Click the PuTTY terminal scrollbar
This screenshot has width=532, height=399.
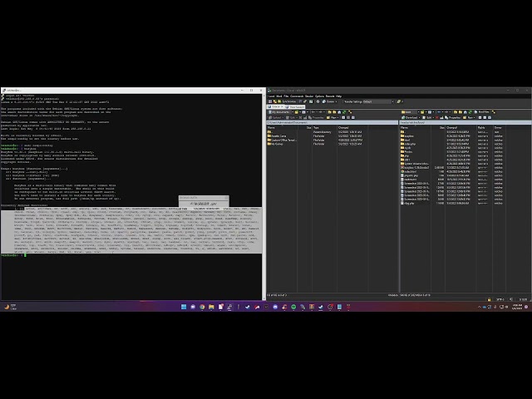click(x=264, y=197)
